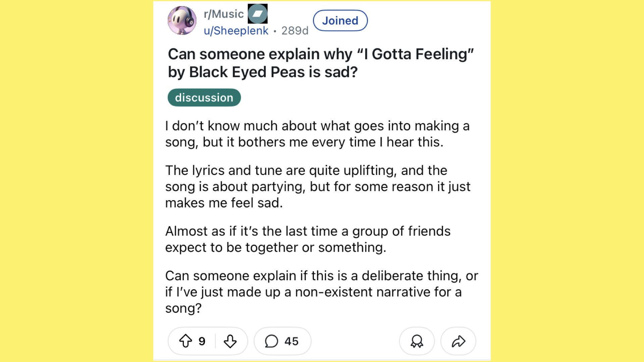Upvote the post with the up arrow
Viewport: 644px width, 362px height.
tap(185, 341)
